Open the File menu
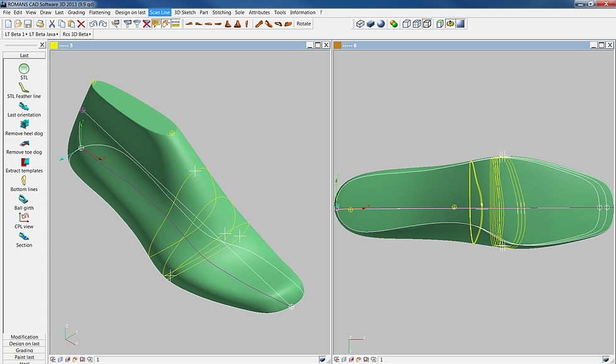616x364 pixels. click(x=7, y=13)
